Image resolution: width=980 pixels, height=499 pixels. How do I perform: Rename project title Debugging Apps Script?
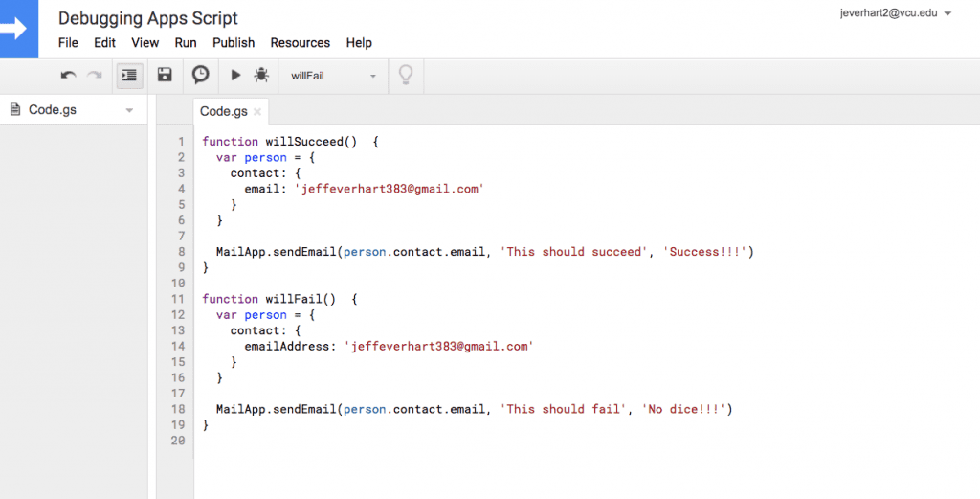tap(148, 18)
